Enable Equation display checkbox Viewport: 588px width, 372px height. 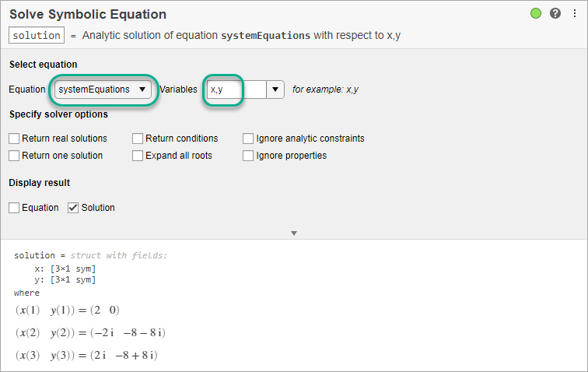click(14, 208)
